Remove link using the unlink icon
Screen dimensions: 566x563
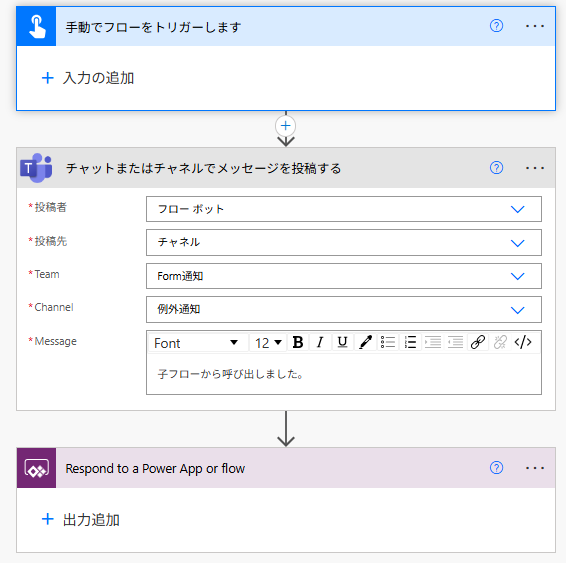coord(500,342)
